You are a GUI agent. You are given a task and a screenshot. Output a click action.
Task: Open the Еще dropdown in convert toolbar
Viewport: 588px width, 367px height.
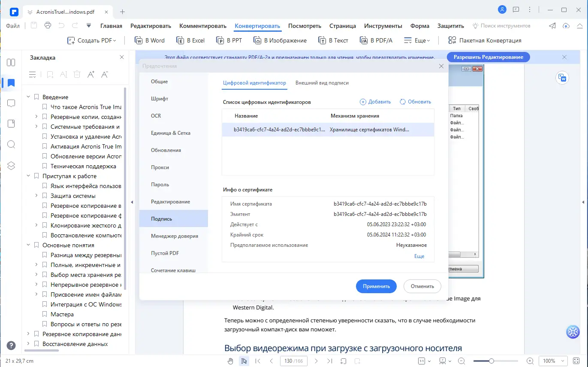417,40
